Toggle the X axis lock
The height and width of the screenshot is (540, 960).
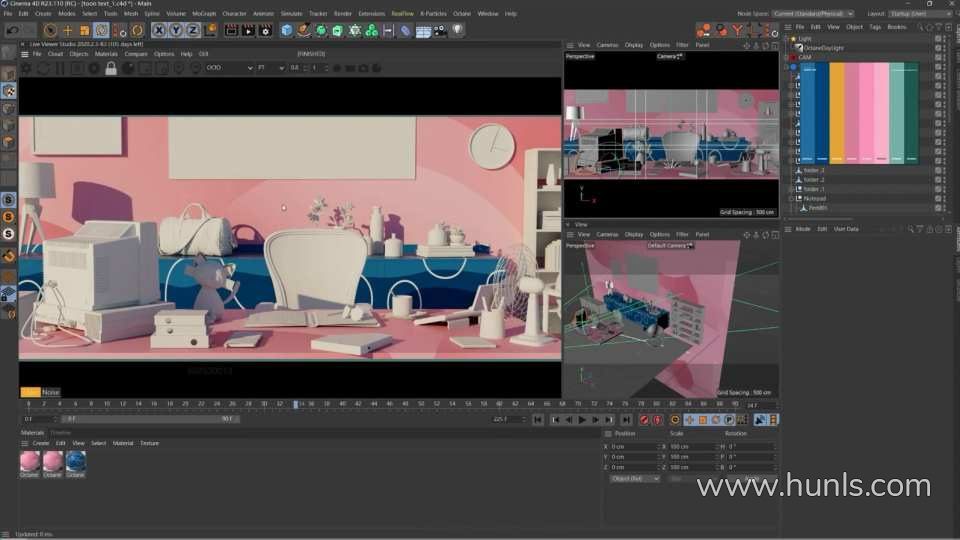pos(159,30)
